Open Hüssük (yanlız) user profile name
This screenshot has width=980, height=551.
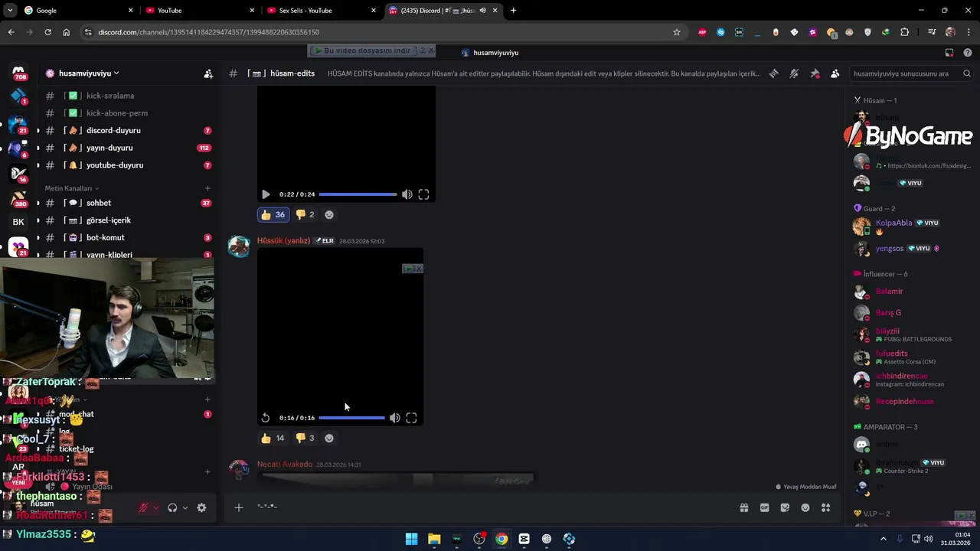(x=283, y=241)
